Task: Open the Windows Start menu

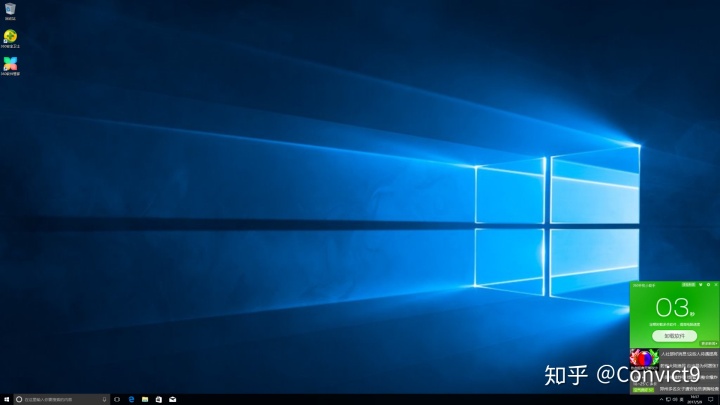Action: click(6, 399)
